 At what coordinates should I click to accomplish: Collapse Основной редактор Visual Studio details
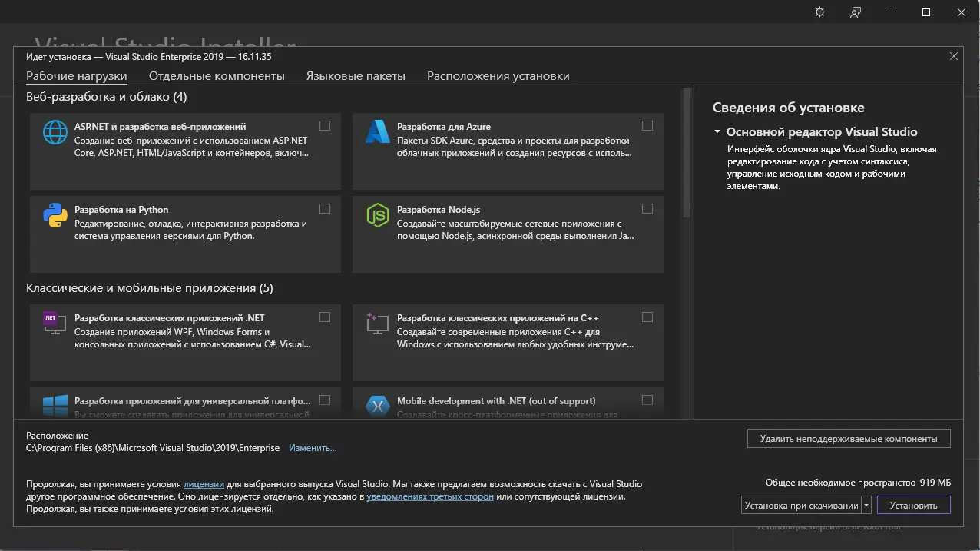click(x=718, y=131)
